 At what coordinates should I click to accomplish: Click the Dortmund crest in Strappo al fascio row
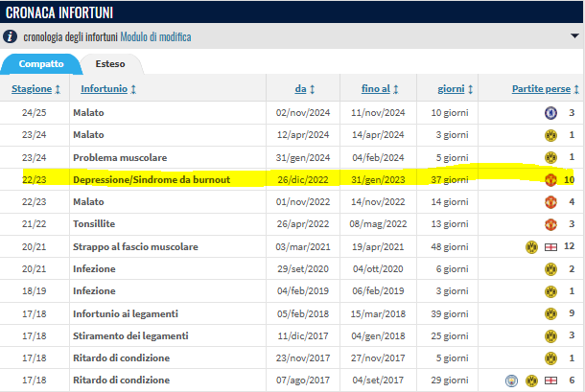[531, 246]
